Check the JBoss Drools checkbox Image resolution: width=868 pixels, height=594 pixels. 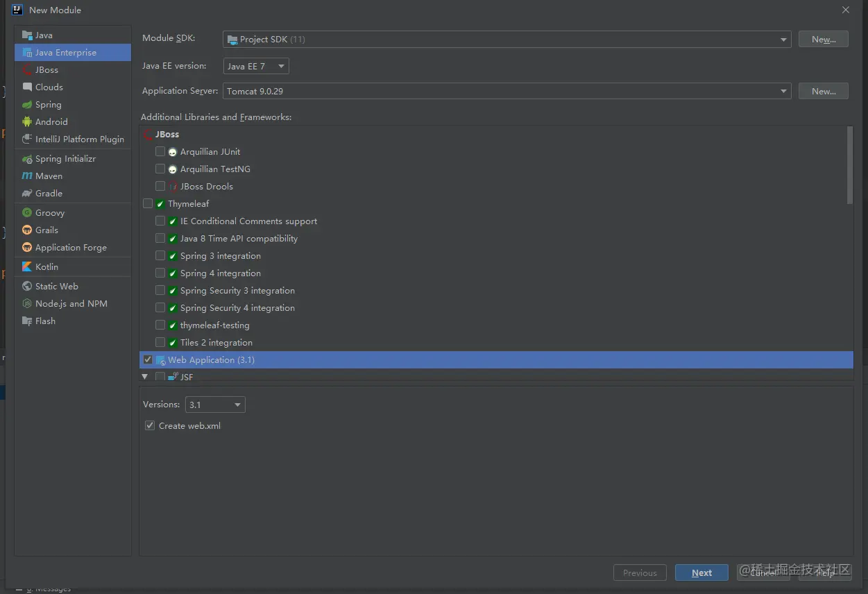[x=160, y=186]
